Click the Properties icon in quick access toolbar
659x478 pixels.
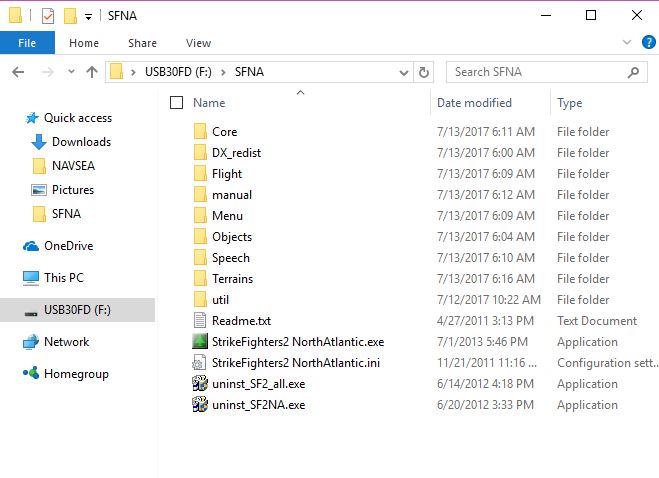48,16
